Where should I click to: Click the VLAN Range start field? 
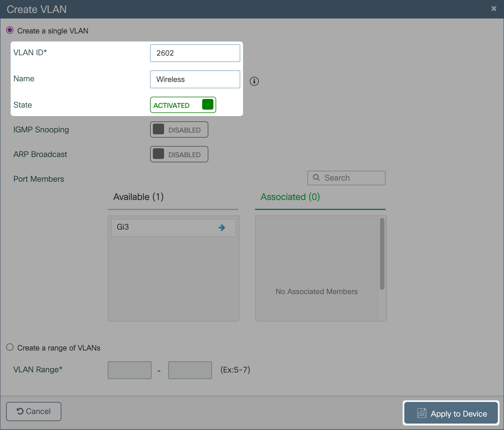click(x=130, y=370)
